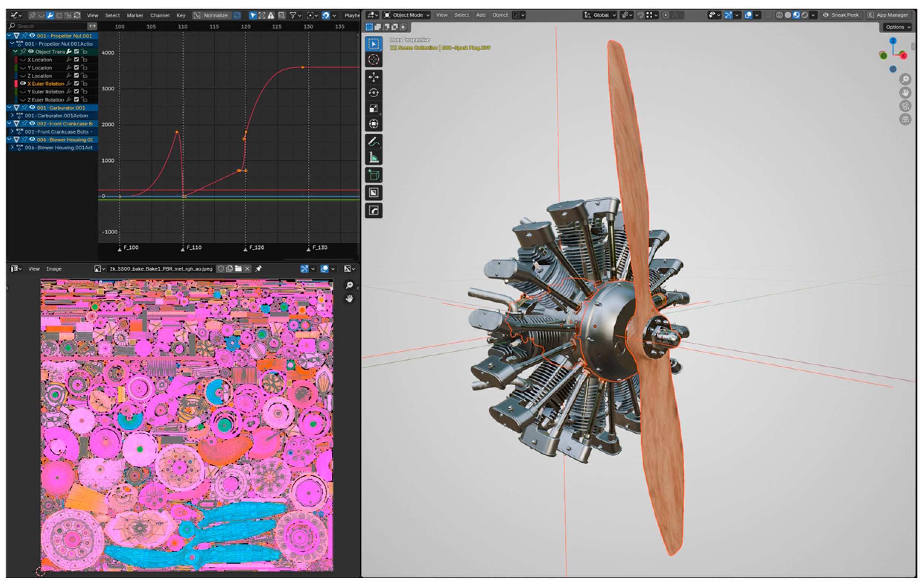Open Global transform orientation dropdown
924x587 pixels.
(600, 15)
